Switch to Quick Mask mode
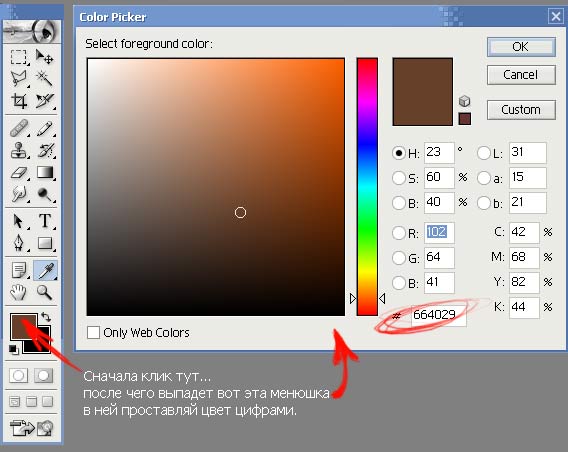Viewport: 568px width, 452px height. [43, 376]
